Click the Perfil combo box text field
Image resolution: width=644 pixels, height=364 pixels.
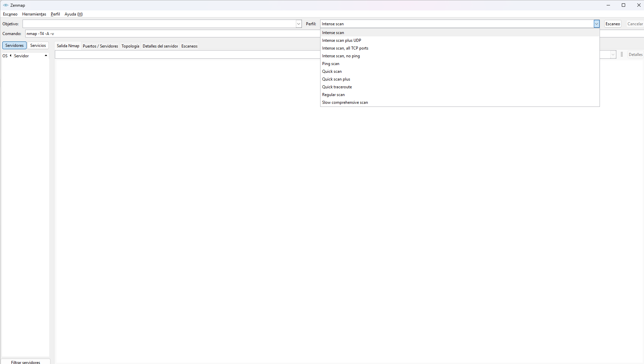[457, 24]
